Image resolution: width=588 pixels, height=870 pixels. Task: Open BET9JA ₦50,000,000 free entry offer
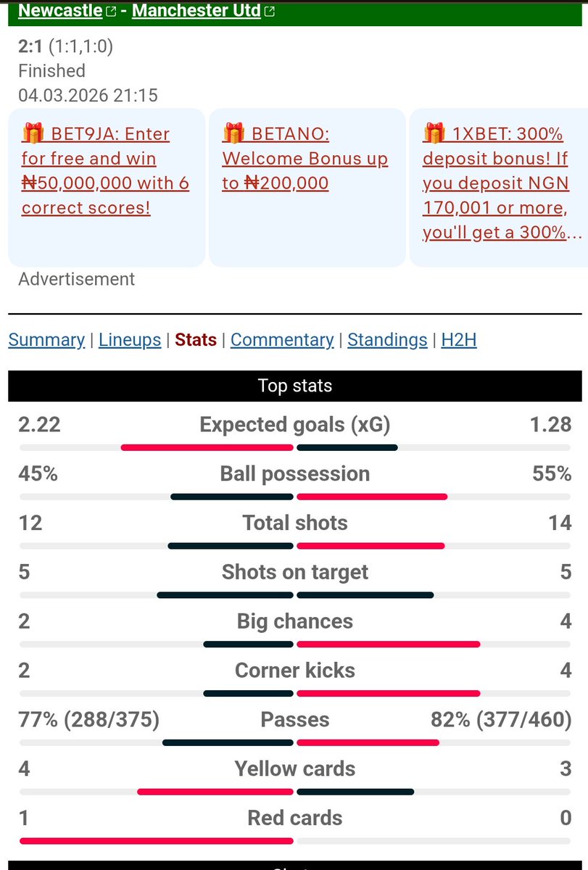[105, 170]
